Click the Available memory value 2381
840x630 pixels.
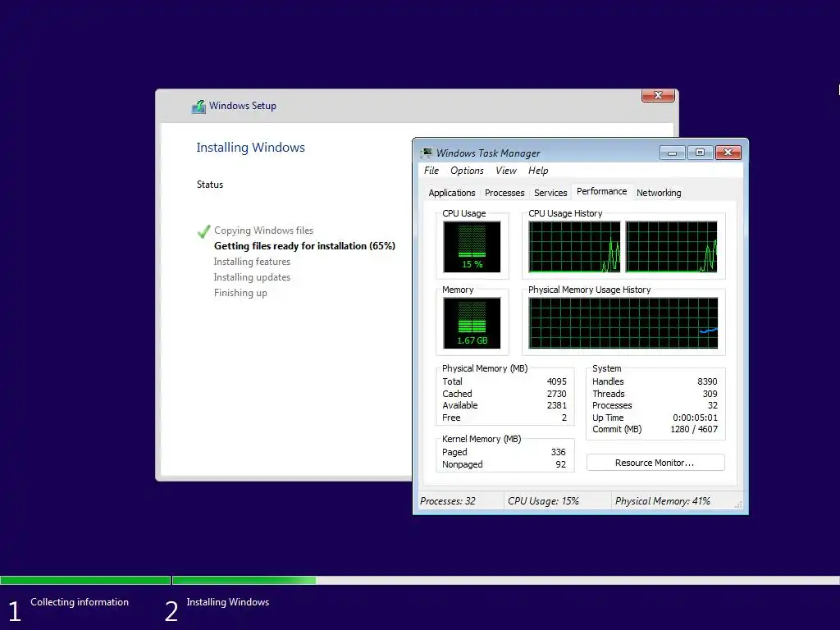(557, 405)
